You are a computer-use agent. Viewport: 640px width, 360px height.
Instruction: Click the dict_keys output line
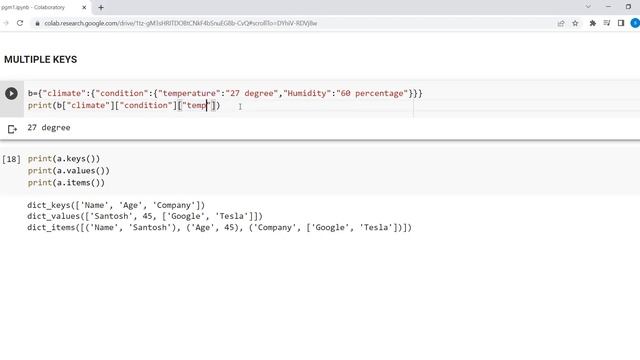pyautogui.click(x=116, y=205)
